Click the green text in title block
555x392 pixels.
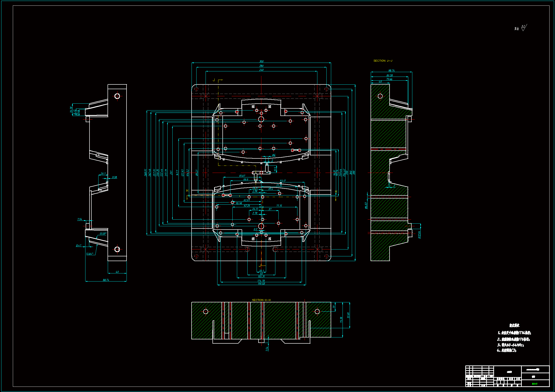click(535, 384)
